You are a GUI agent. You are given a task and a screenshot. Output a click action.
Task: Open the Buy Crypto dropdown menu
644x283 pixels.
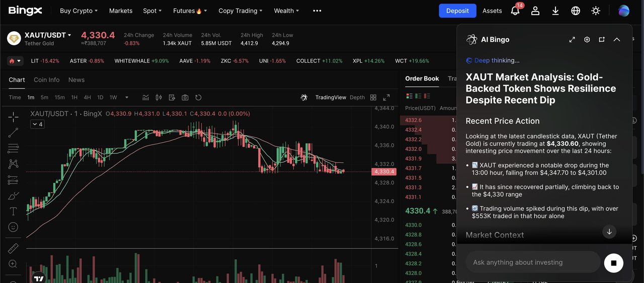coord(78,11)
